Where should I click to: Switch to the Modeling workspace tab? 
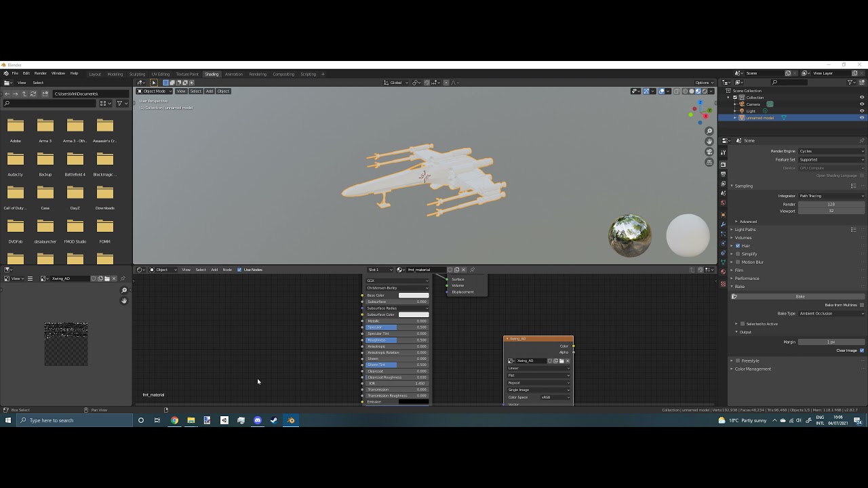(115, 74)
